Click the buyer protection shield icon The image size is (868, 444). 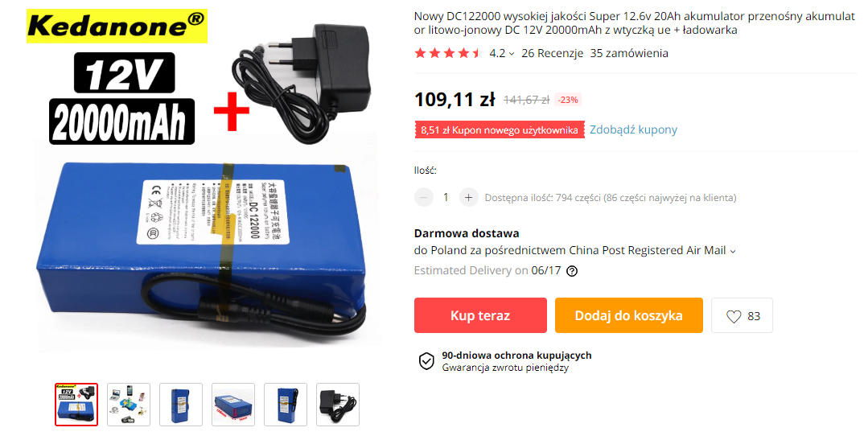tap(426, 361)
